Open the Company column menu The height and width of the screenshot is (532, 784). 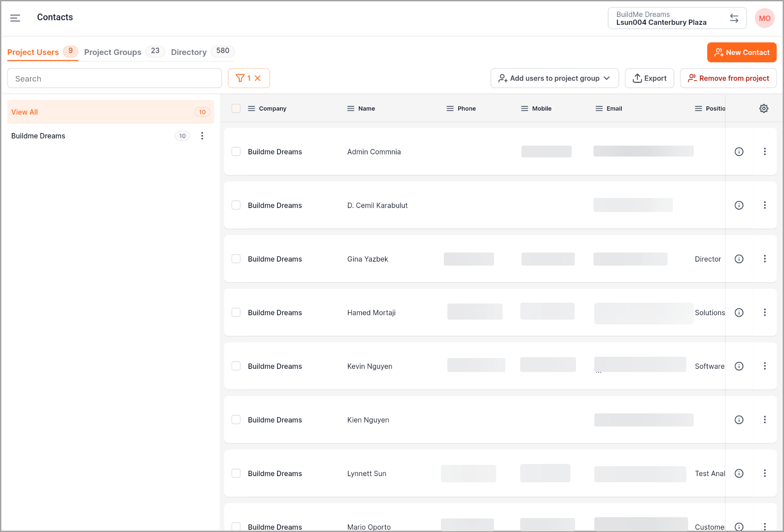coord(252,109)
